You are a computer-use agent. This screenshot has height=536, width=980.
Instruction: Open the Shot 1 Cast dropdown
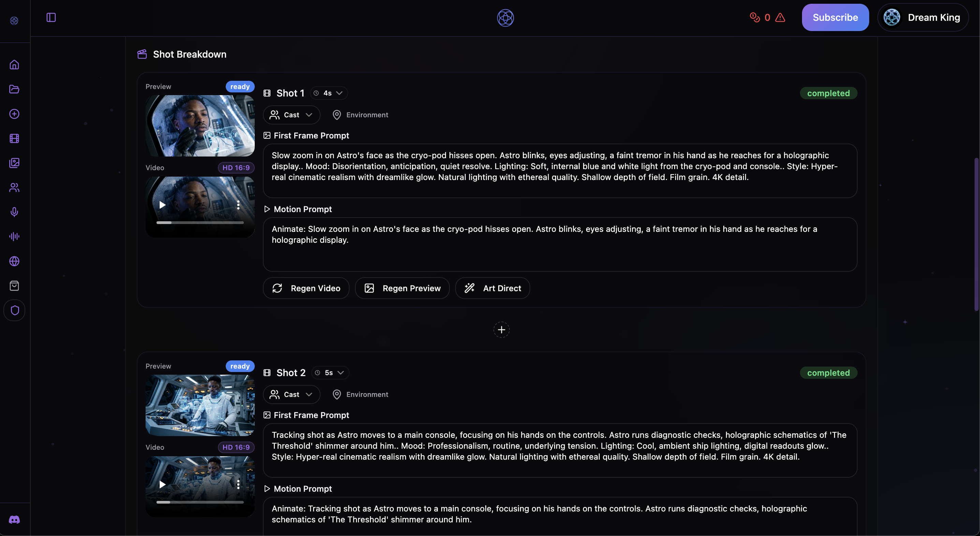point(292,115)
